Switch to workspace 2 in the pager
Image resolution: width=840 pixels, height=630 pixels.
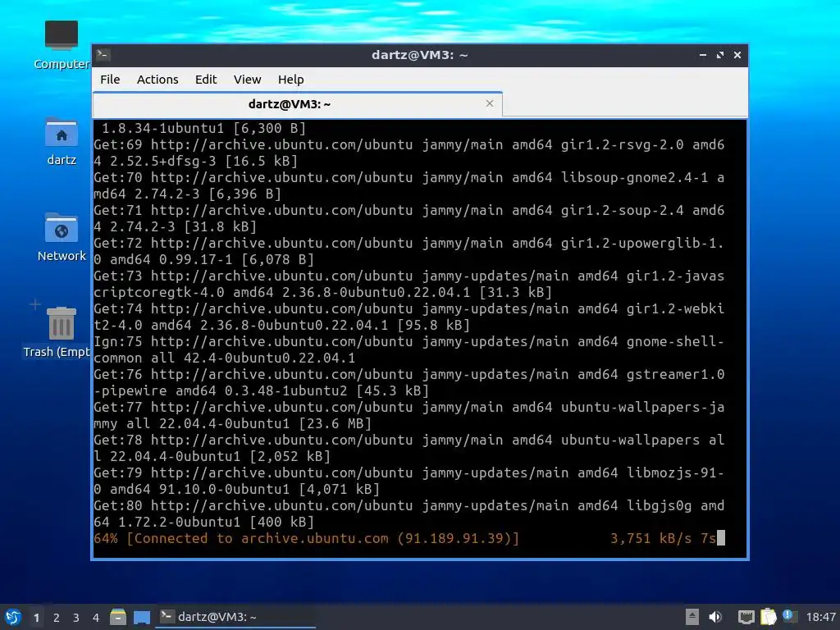tap(57, 618)
